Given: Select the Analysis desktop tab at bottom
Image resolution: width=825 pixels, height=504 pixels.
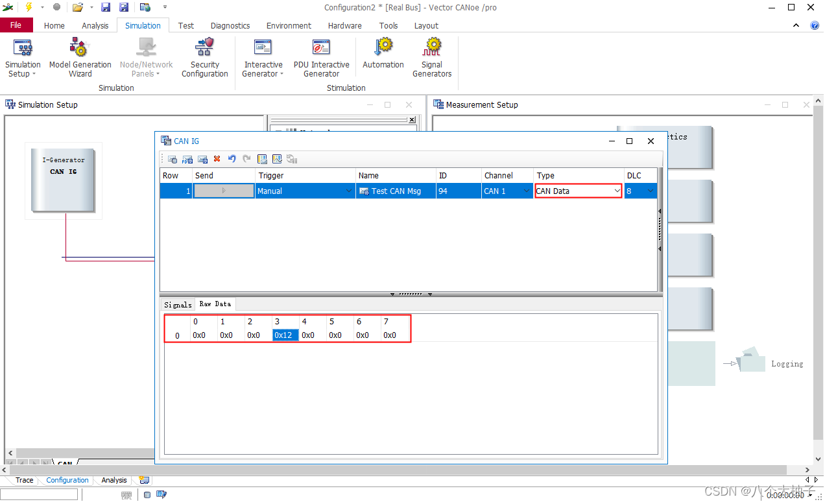Looking at the screenshot, I should tap(114, 480).
